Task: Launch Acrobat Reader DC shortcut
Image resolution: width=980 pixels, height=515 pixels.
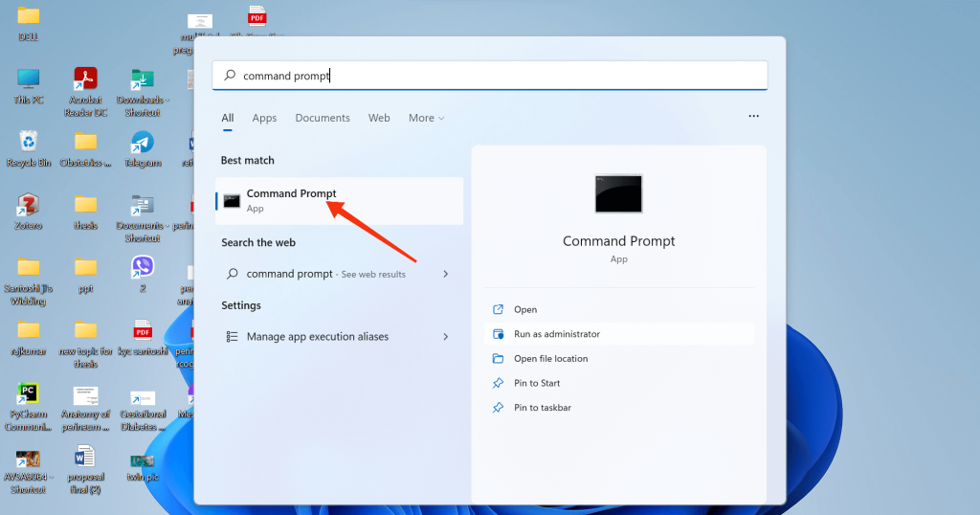Action: 85,92
